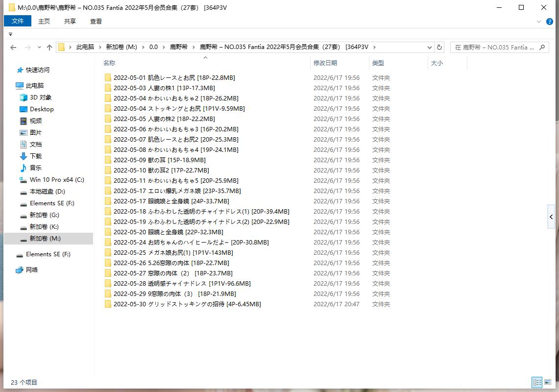Show the preview pane side arrow

(x=551, y=217)
